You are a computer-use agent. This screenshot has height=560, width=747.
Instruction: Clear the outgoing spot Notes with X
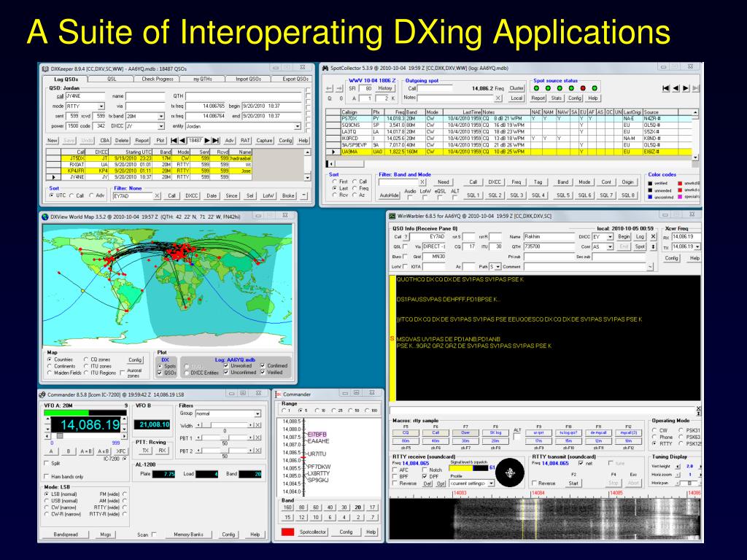coord(498,98)
